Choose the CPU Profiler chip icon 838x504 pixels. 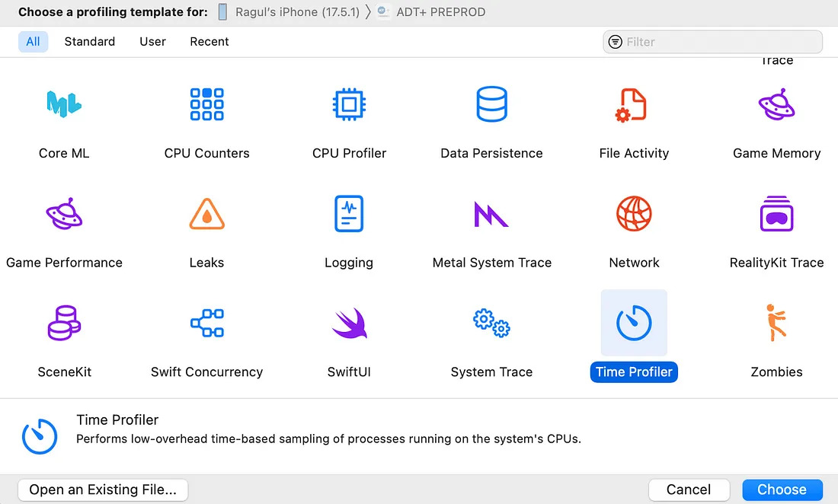(x=349, y=104)
